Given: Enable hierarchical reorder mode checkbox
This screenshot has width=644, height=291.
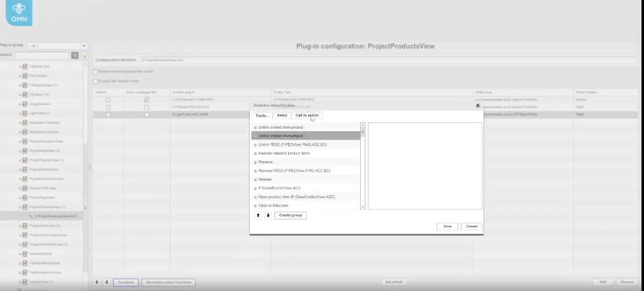Looking at the screenshot, I should 95,71.
